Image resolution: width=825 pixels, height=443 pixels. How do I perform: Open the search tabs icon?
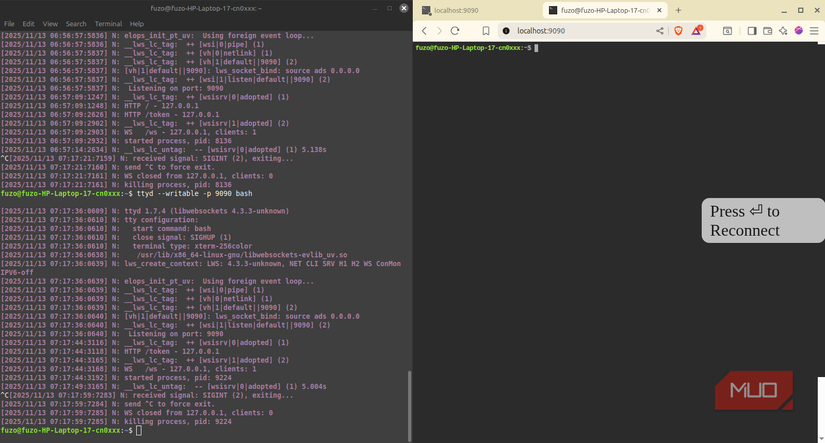727,31
